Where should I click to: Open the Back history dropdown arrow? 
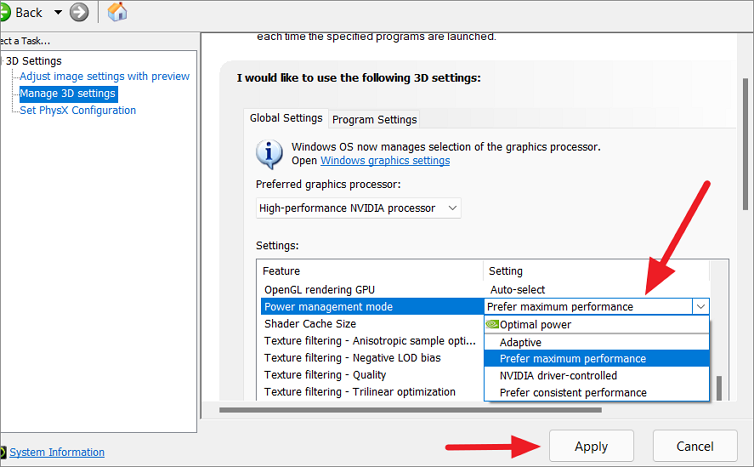58,13
